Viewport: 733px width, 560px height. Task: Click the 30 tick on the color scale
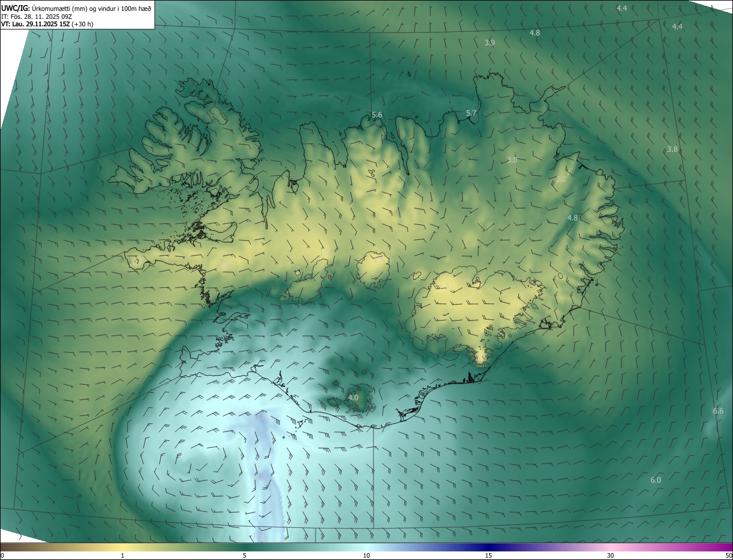610,556
